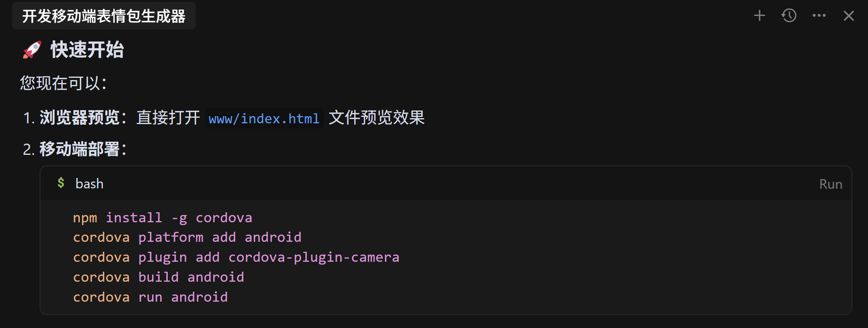
Task: Click the plus icon for new chat
Action: click(760, 16)
